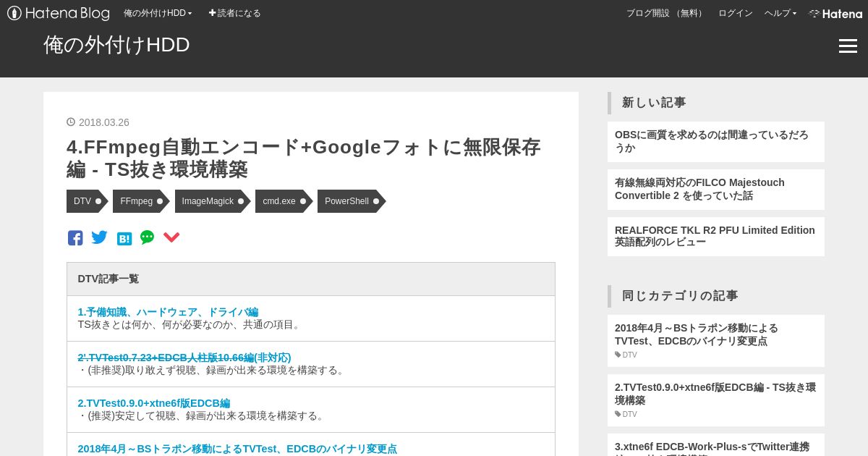This screenshot has height=456, width=868.
Task: Share article via LINE
Action: [x=148, y=237]
